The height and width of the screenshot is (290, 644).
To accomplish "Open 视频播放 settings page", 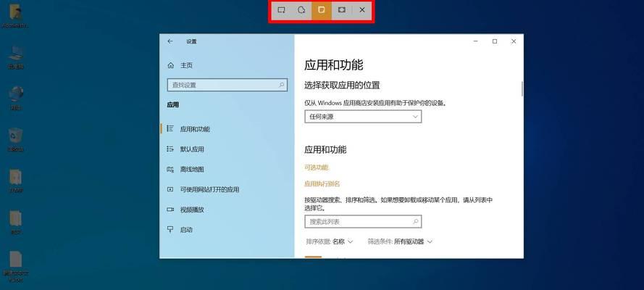I will pyautogui.click(x=227, y=210).
